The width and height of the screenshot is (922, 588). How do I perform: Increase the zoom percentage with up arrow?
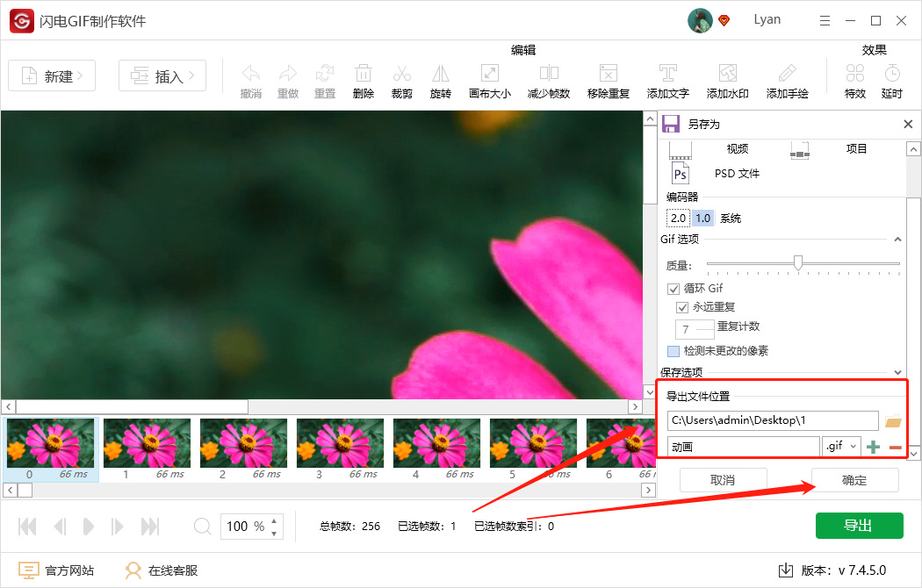274,520
